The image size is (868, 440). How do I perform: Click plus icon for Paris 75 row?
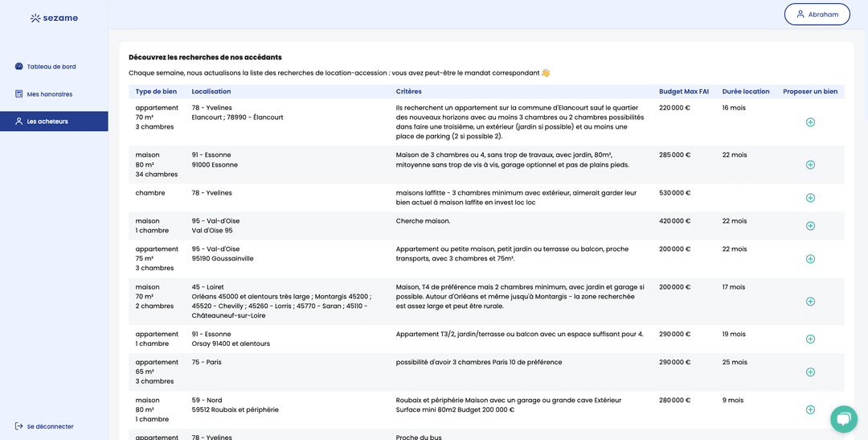coord(810,372)
